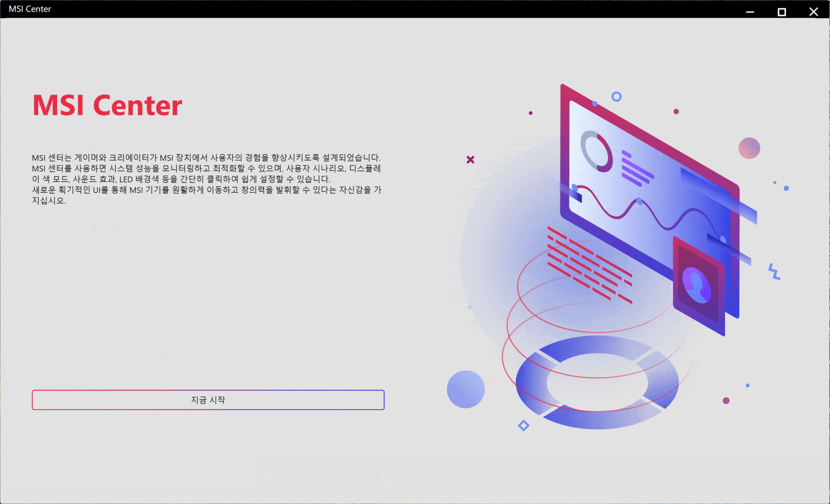Click the MSI Center title bar text
Viewport: 830px width, 504px height.
[30, 9]
